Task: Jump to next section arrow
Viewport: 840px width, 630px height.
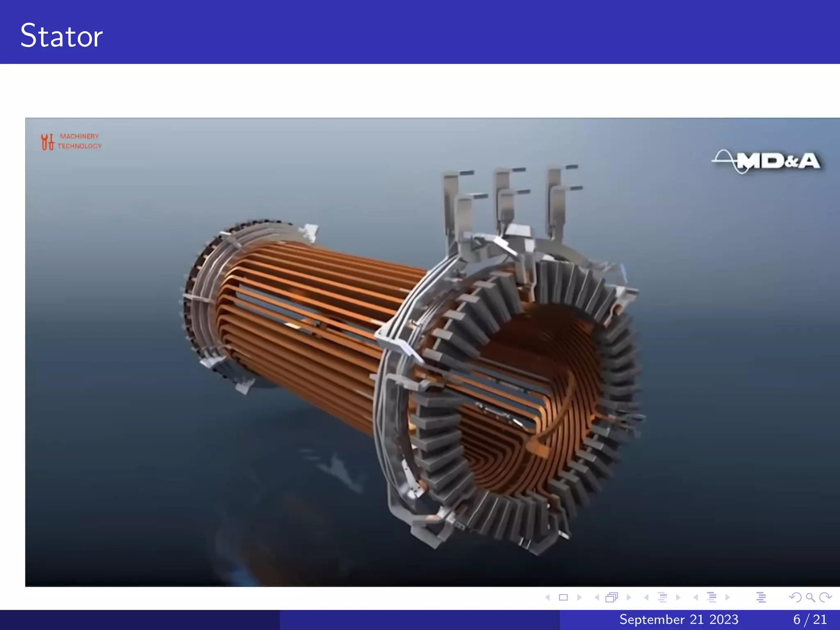Action: point(728,598)
